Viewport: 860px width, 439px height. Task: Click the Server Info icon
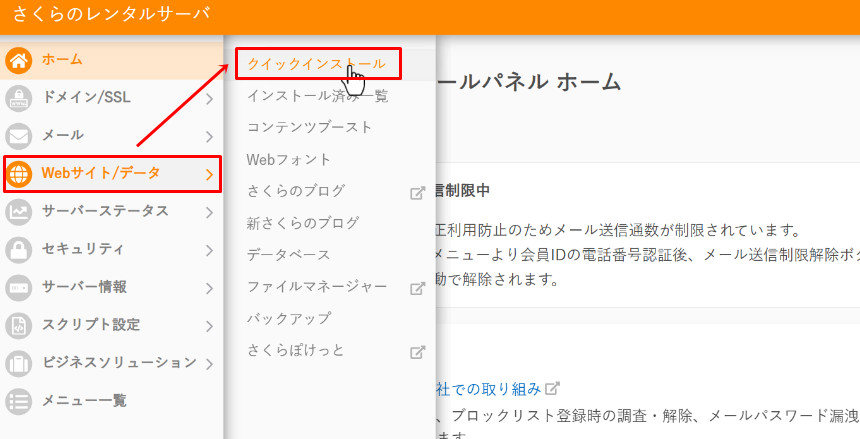tap(19, 287)
